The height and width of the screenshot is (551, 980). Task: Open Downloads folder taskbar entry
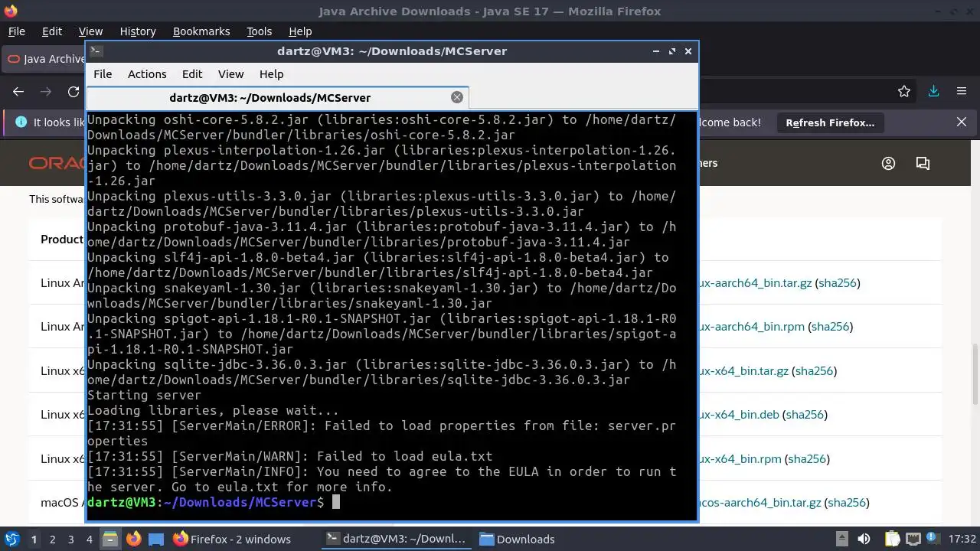pyautogui.click(x=517, y=540)
